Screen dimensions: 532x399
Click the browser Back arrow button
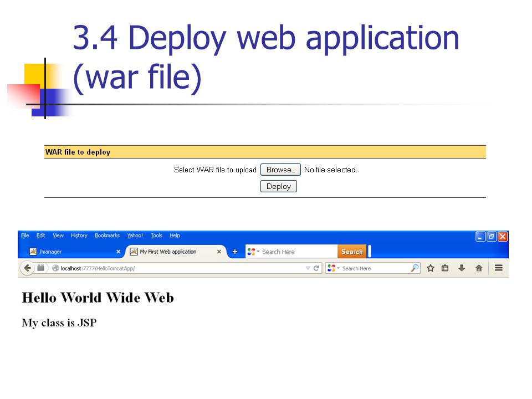pyautogui.click(x=27, y=268)
